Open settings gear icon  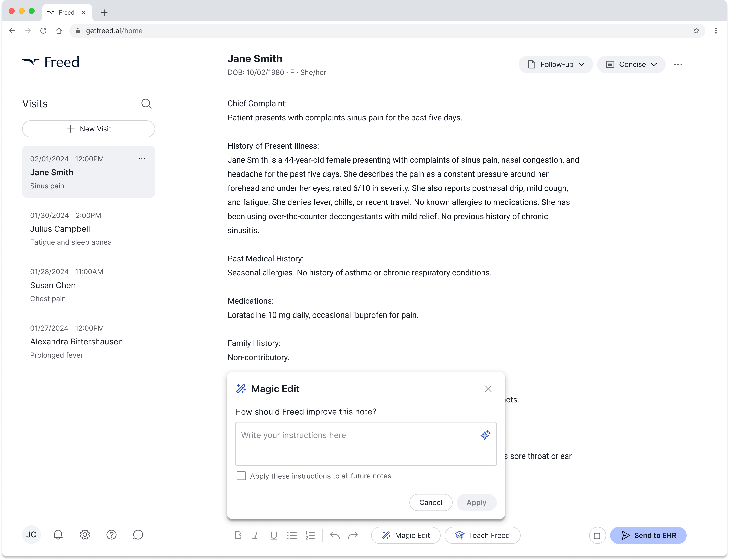[85, 535]
